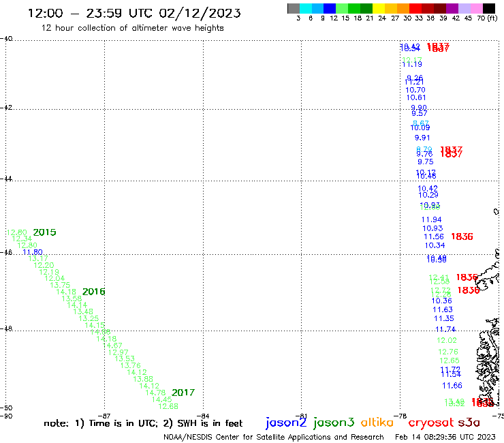The width and height of the screenshot is (504, 443).
Task: Click the 2016 time label
Action: coord(93,292)
